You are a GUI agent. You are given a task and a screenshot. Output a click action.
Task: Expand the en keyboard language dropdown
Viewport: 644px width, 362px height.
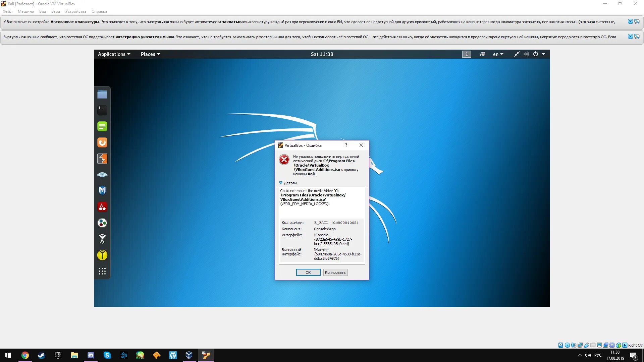498,54
